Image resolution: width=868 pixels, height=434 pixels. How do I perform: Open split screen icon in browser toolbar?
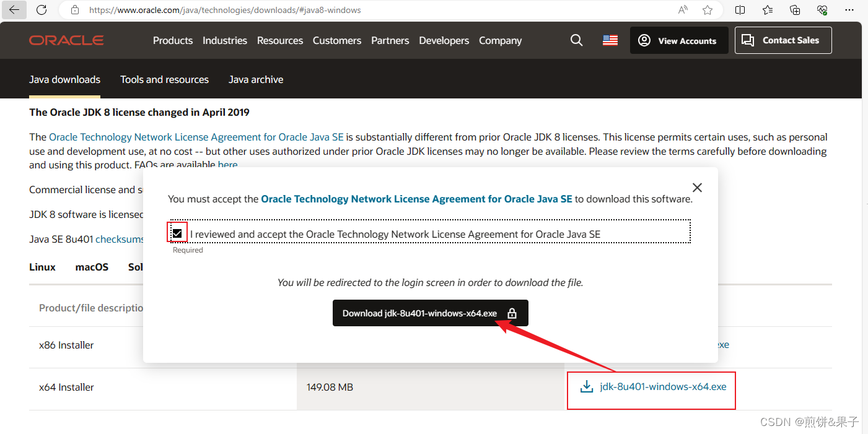(x=740, y=10)
